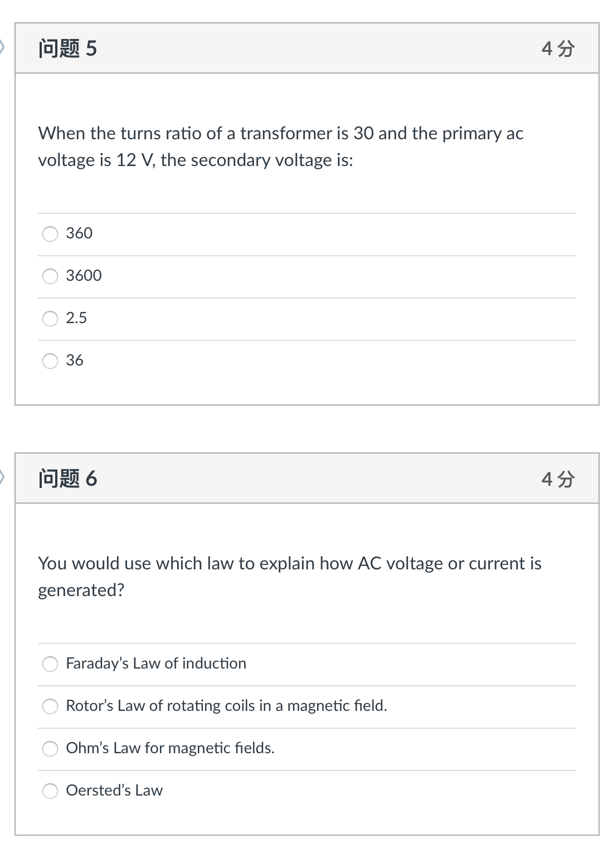613x868 pixels.
Task: Mark the 36 radio button
Action: coord(50,361)
